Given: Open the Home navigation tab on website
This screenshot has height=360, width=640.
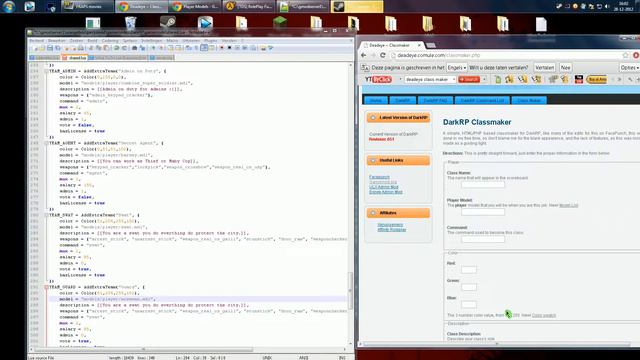Looking at the screenshot, I should pyautogui.click(x=376, y=100).
